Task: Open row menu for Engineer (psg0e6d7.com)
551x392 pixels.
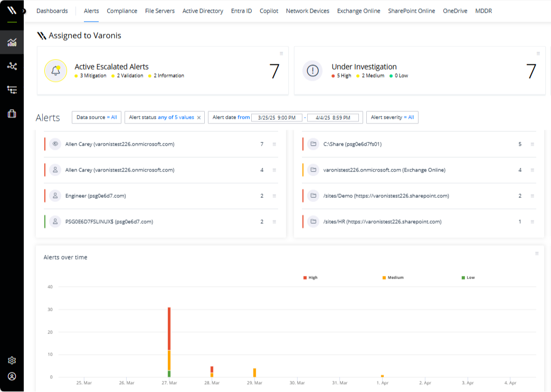Action: tap(274, 196)
